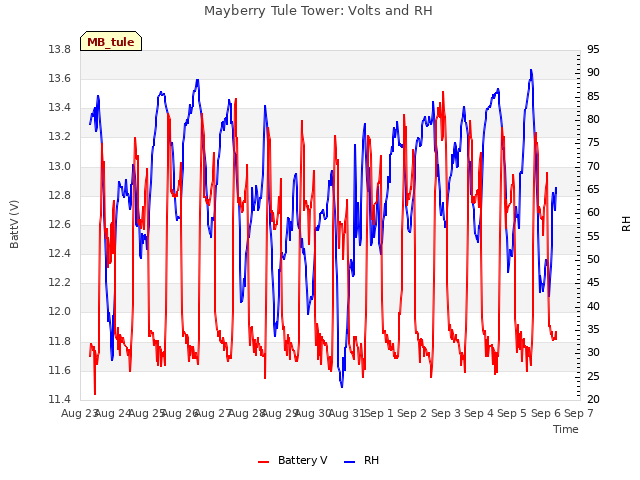Screen dimensions: 640x480
Task: Click the BattV (V) axis title
Action: tap(14, 224)
